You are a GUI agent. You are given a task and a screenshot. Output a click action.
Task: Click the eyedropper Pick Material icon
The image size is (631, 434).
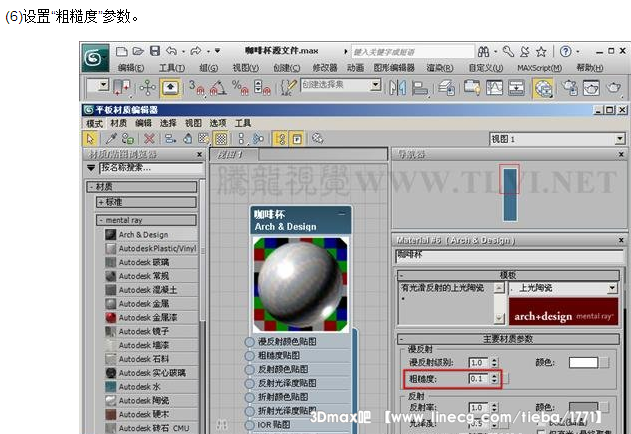click(111, 139)
